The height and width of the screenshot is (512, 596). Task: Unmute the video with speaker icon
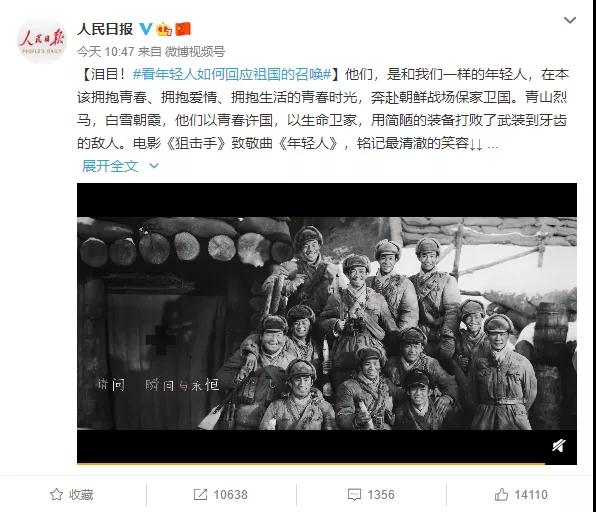click(559, 445)
